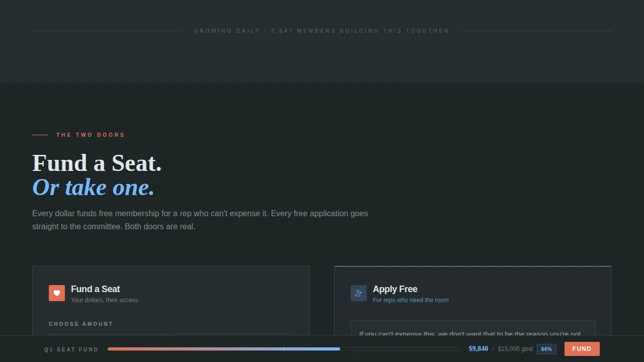
Task: Click the person-add icon on Apply Free card
Action: tap(359, 293)
